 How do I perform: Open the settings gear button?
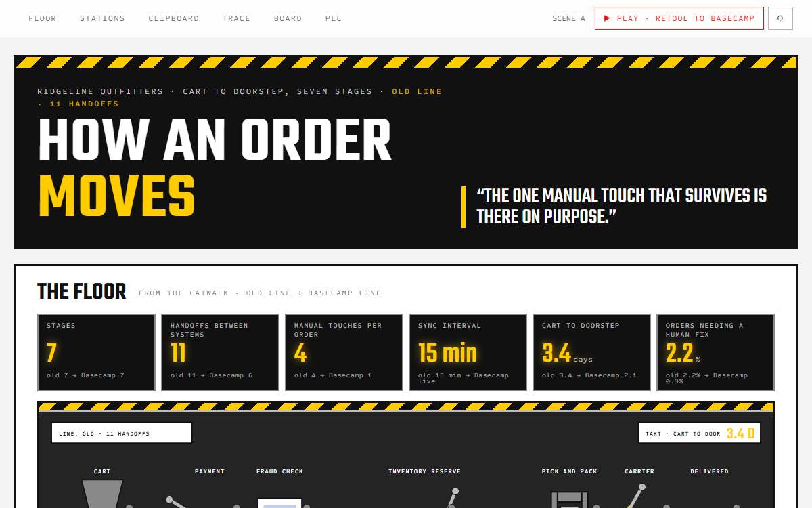click(x=780, y=18)
